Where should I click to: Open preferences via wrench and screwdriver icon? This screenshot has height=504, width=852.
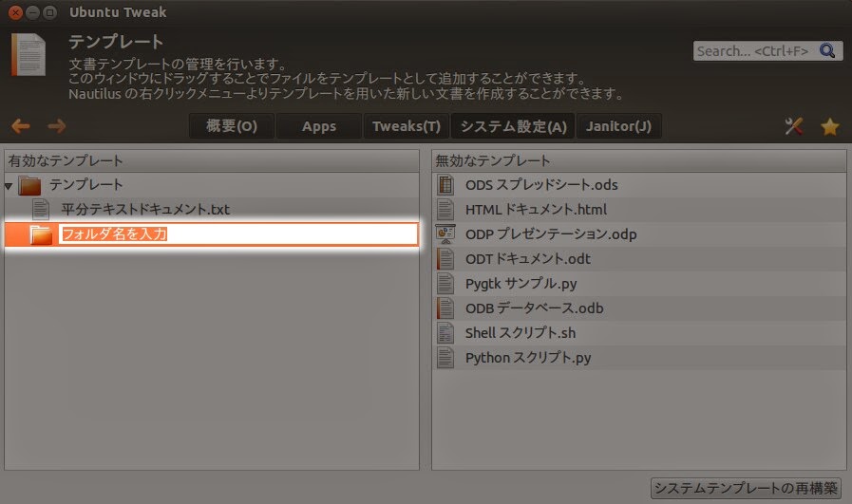pos(794,126)
